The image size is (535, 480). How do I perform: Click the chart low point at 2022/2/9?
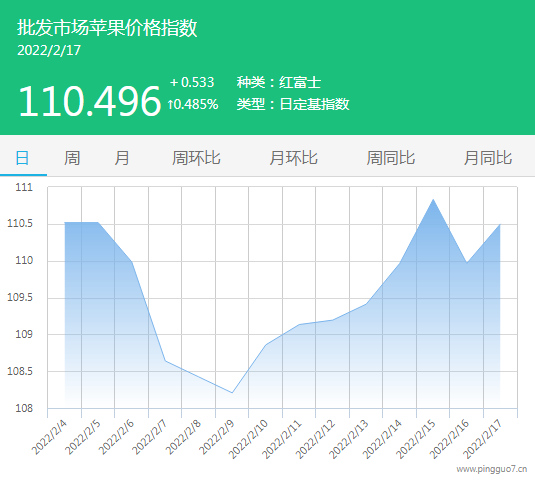232,393
